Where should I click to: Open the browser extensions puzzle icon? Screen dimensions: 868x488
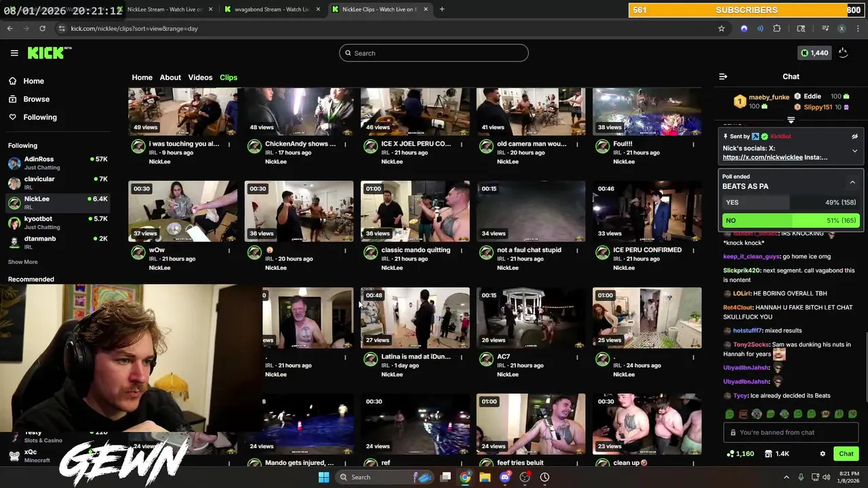(777, 28)
